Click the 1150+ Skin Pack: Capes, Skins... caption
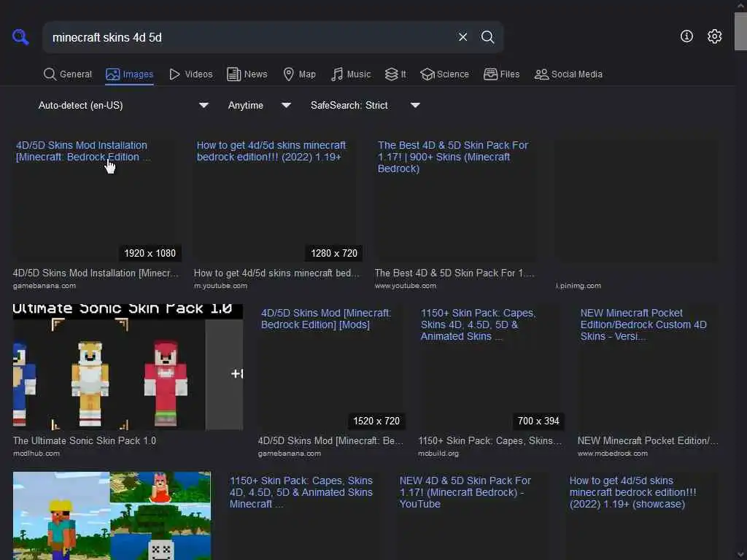The width and height of the screenshot is (747, 560). click(489, 440)
